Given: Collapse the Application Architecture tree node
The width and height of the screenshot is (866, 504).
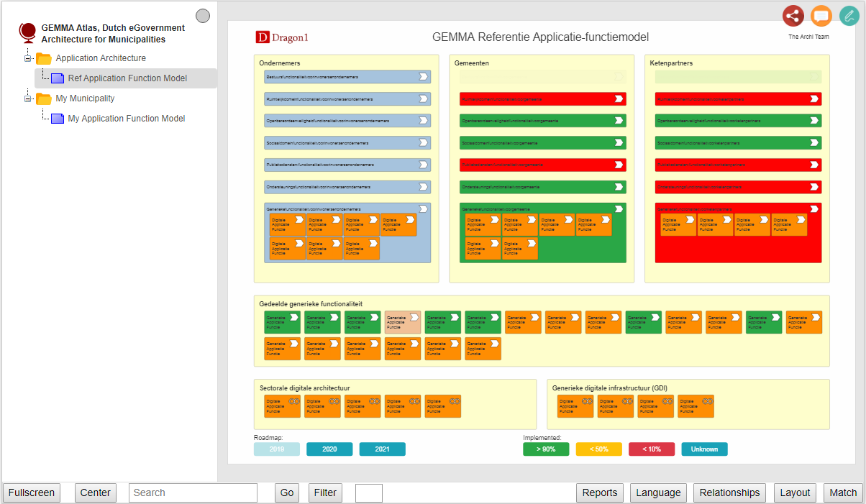Looking at the screenshot, I should 28,58.
